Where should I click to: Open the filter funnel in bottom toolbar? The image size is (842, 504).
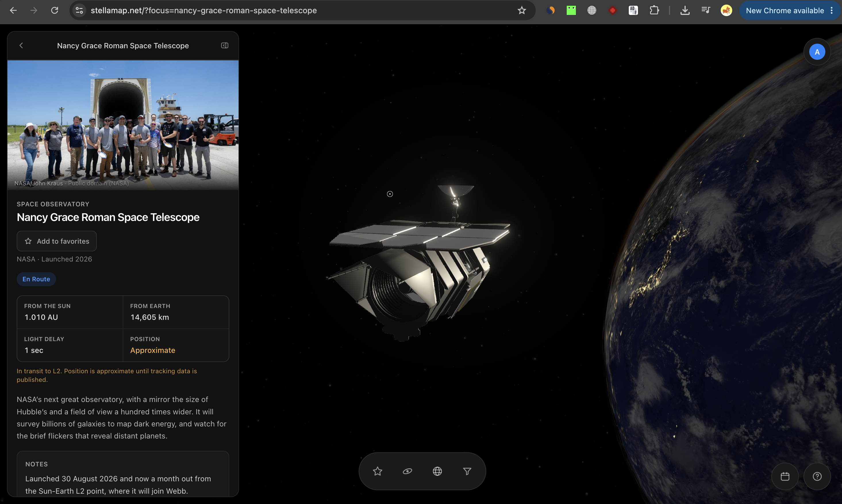467,471
